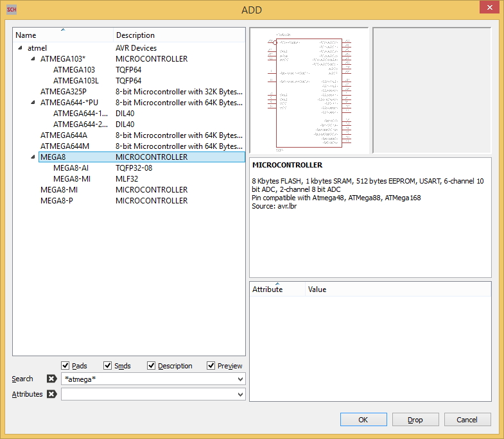The width and height of the screenshot is (504, 439).
Task: Click the Drop button
Action: coord(415,420)
